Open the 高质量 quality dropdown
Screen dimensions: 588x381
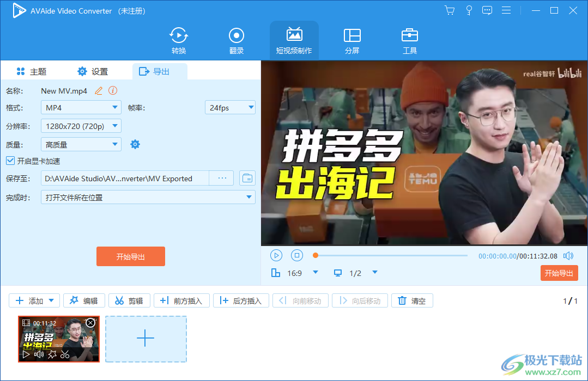pos(81,144)
